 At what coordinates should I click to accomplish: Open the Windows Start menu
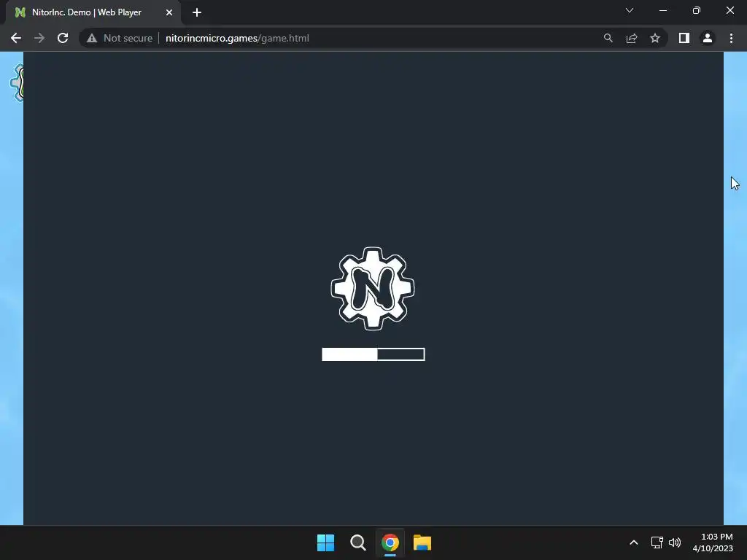click(x=326, y=542)
